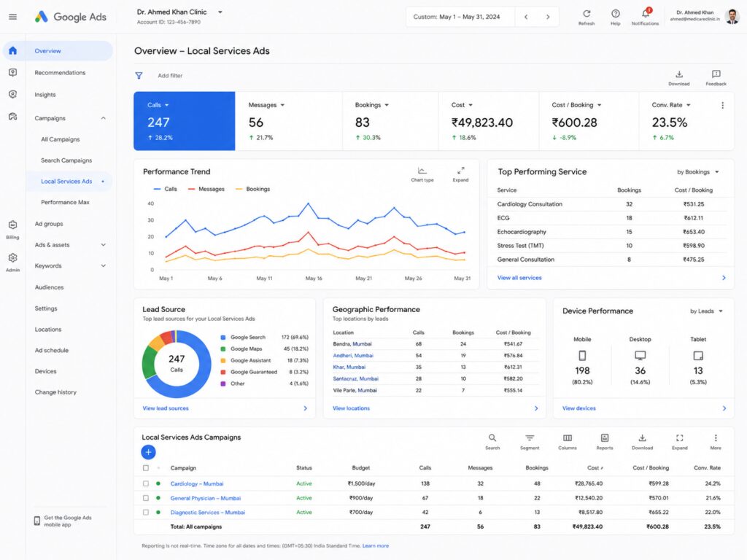
Task: Open the Bookings metric dropdown
Action: click(387, 105)
